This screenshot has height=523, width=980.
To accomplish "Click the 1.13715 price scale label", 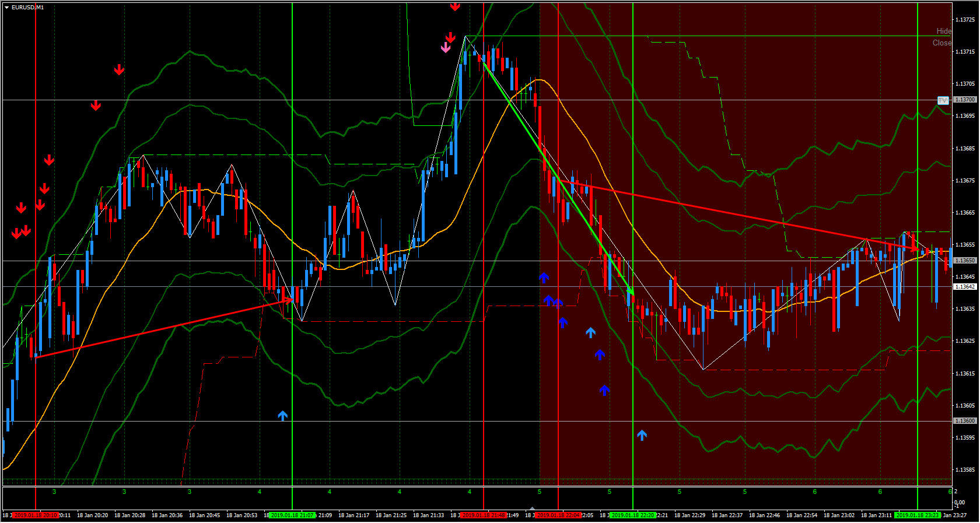I will [965, 52].
